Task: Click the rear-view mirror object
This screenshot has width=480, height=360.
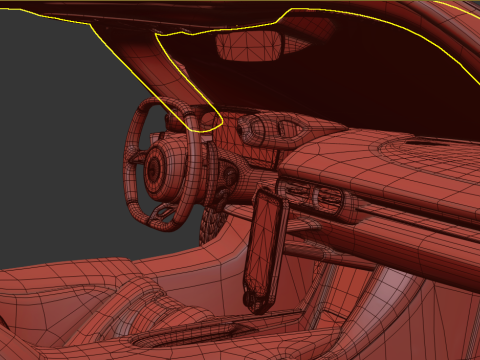Action: pos(249,47)
